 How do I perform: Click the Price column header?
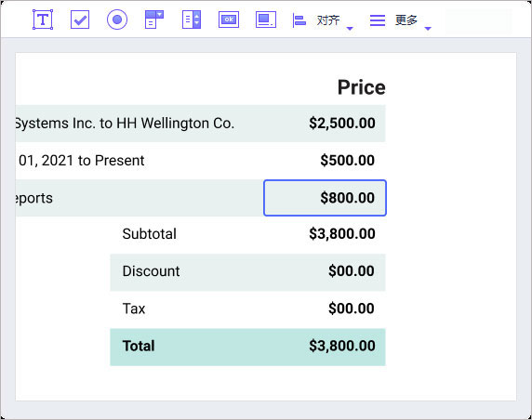click(x=362, y=87)
